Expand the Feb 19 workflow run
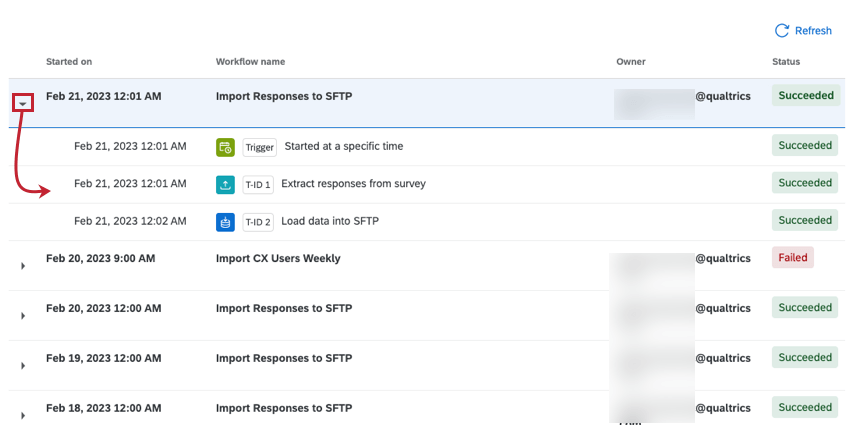The image size is (850, 425). tap(23, 365)
